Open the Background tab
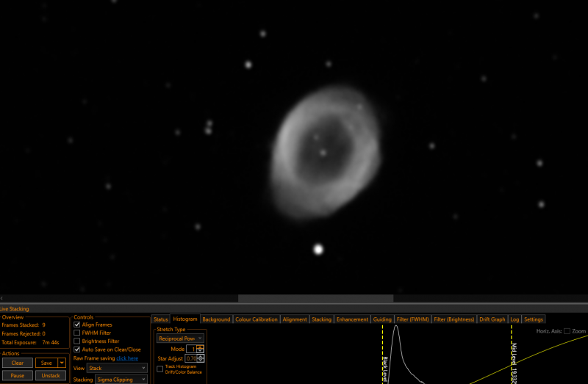Screen dimensions: 588x384 point(216,319)
